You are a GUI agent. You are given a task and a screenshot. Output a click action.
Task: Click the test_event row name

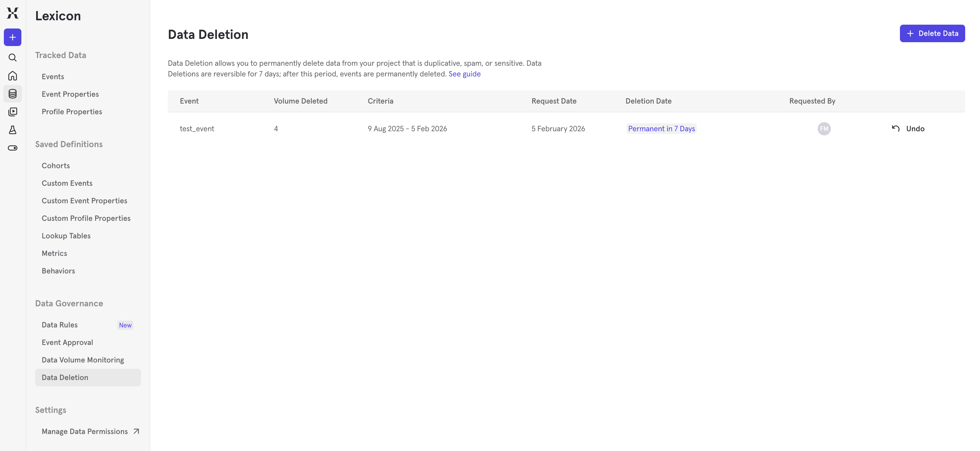197,129
